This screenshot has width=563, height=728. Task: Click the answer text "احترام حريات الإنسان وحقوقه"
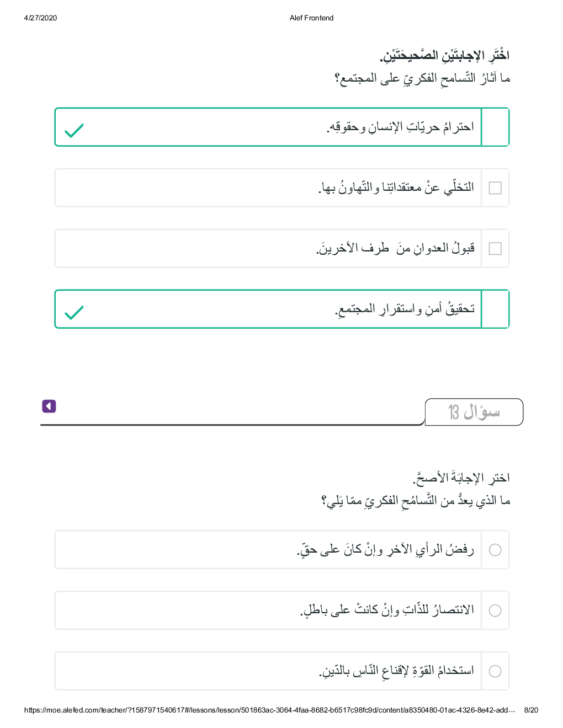[401, 127]
